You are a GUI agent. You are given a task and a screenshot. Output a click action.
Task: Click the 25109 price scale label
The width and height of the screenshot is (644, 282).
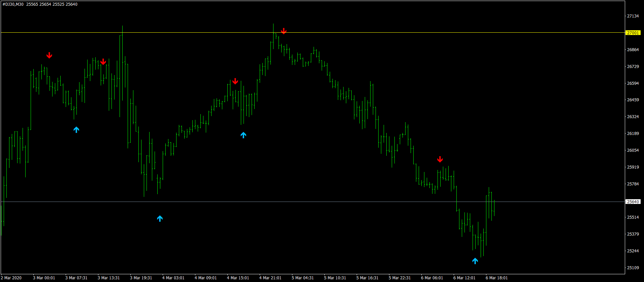pyautogui.click(x=633, y=268)
